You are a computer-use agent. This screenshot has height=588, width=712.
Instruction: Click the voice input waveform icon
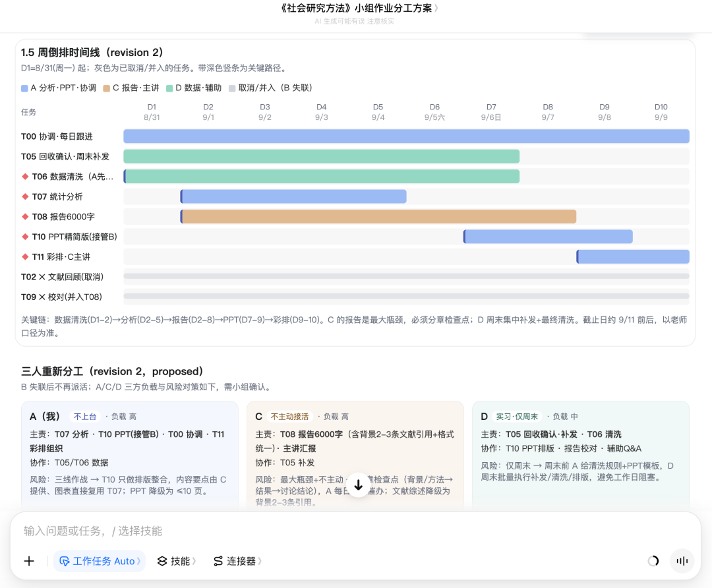click(x=682, y=561)
